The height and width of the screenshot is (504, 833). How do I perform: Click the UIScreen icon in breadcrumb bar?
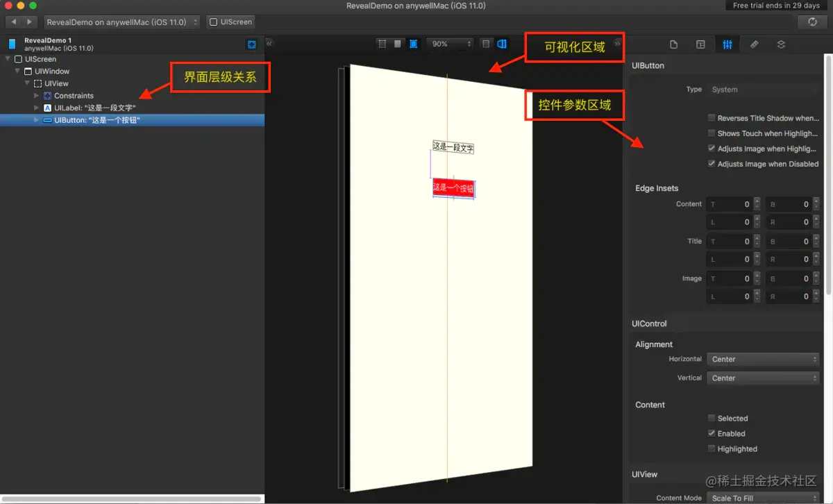tap(214, 22)
